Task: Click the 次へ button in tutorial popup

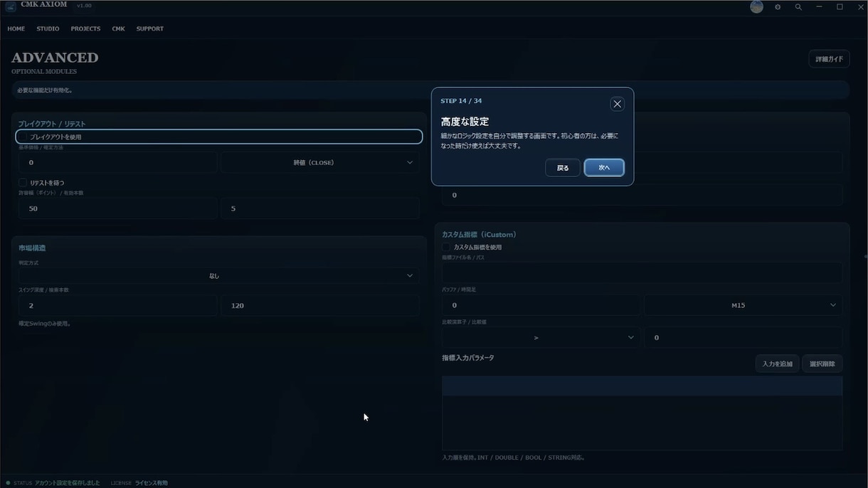Action: coord(604,168)
